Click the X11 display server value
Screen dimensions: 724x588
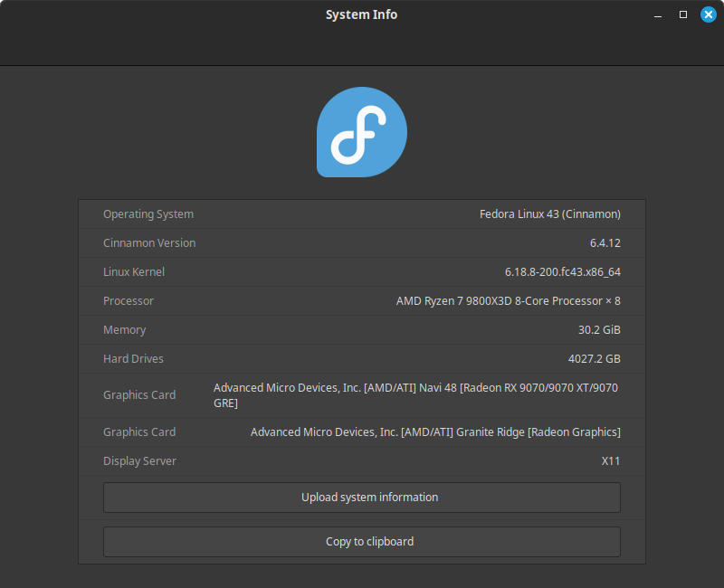click(x=611, y=461)
